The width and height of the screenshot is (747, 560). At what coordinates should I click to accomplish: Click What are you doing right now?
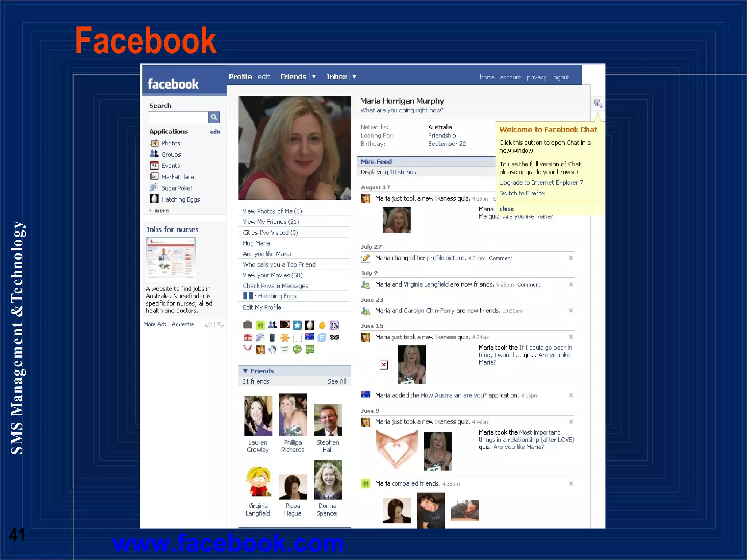(x=402, y=110)
